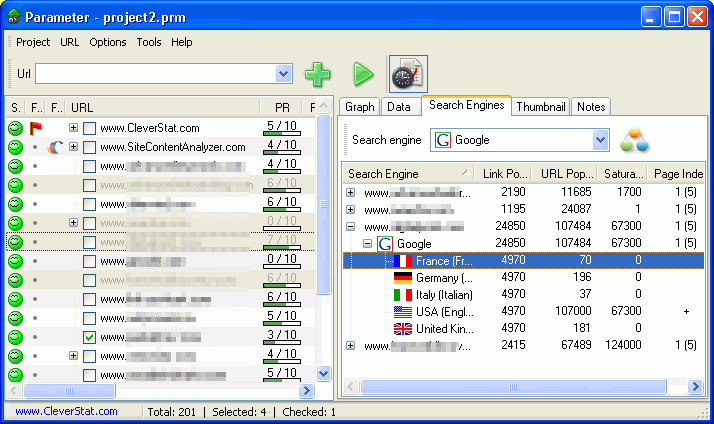Sort URL list by PR column header
Image resolution: width=714 pixels, height=424 pixels.
(282, 108)
